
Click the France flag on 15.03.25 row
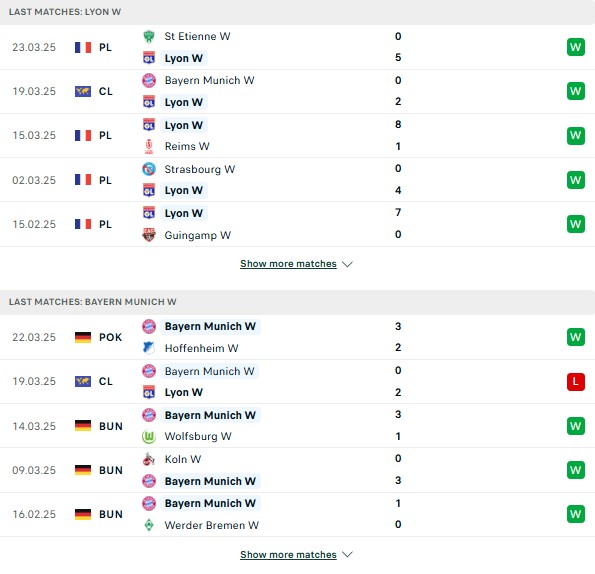[83, 135]
